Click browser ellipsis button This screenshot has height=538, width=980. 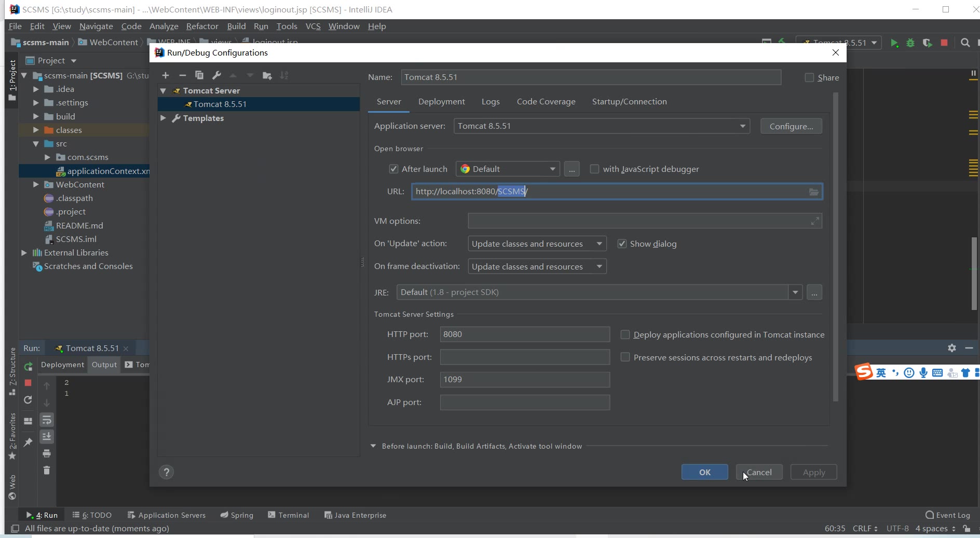[x=571, y=169]
